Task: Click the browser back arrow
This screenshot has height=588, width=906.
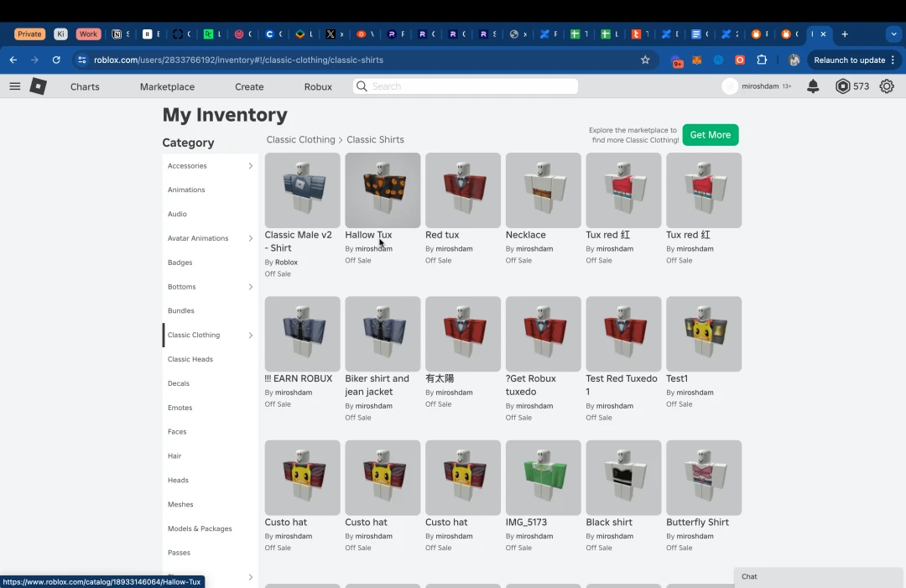Action: click(x=13, y=60)
